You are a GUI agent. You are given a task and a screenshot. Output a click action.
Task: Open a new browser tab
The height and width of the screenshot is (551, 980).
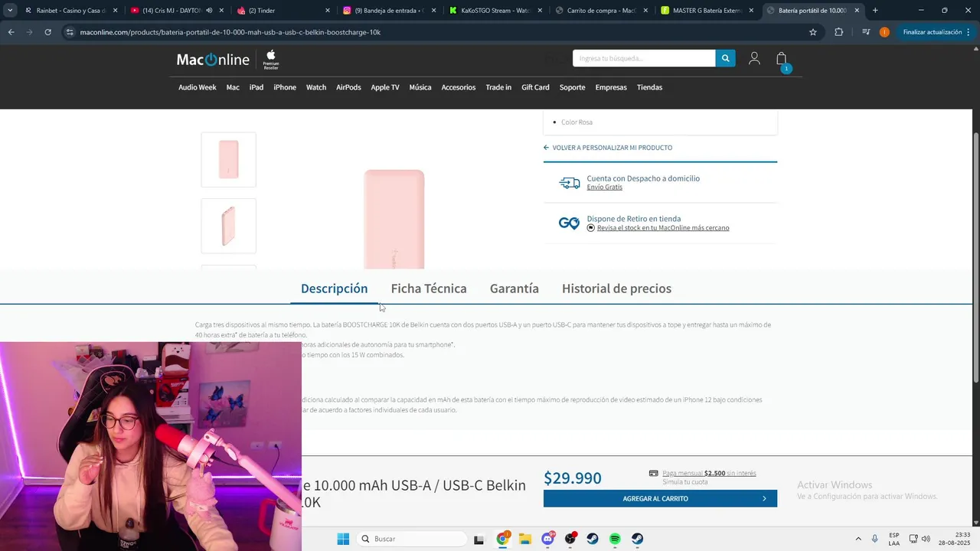click(x=875, y=11)
